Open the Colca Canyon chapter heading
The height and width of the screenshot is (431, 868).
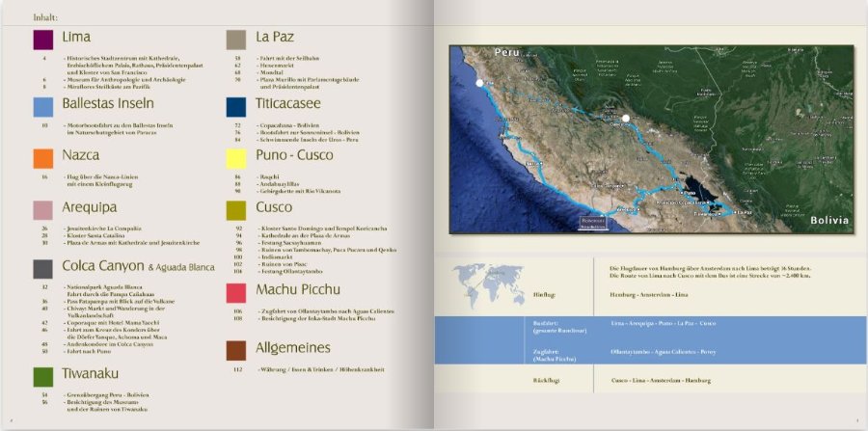coord(138,266)
